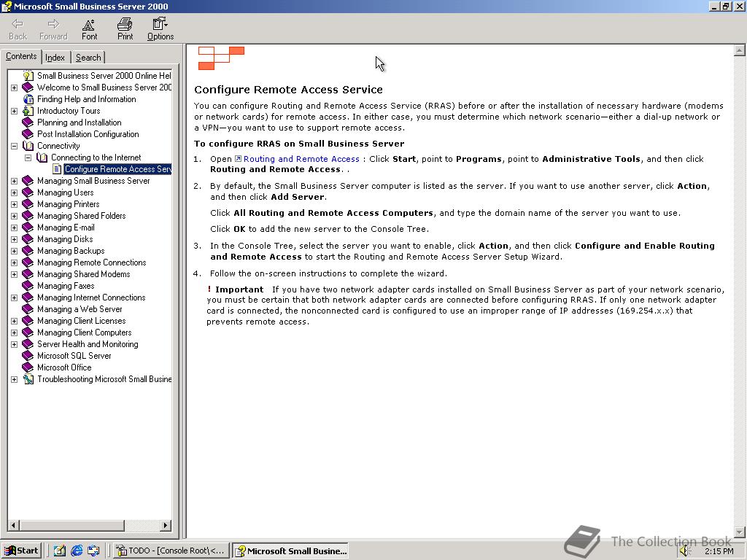Image resolution: width=747 pixels, height=560 pixels.
Task: Click the Finding Help and Information globe icon
Action: 28,99
